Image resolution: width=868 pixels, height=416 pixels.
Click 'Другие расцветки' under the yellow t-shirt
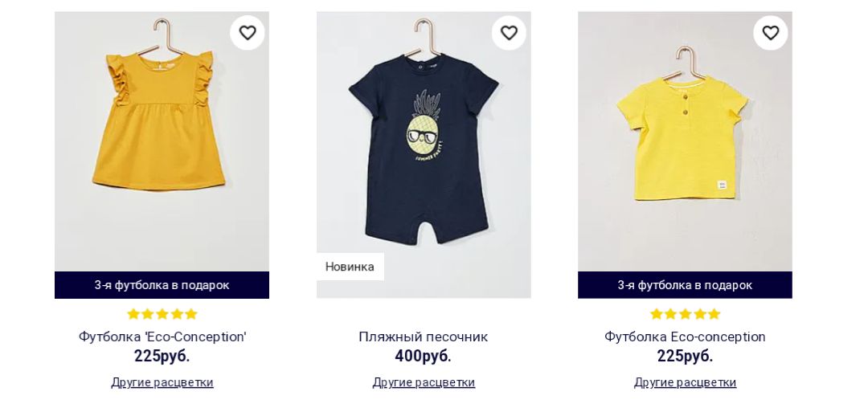click(x=685, y=382)
